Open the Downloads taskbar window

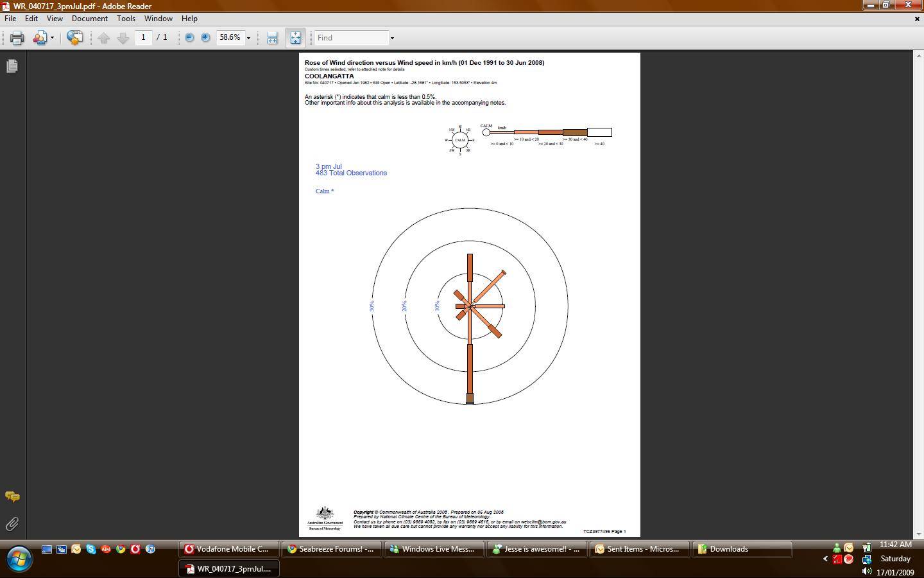742,549
